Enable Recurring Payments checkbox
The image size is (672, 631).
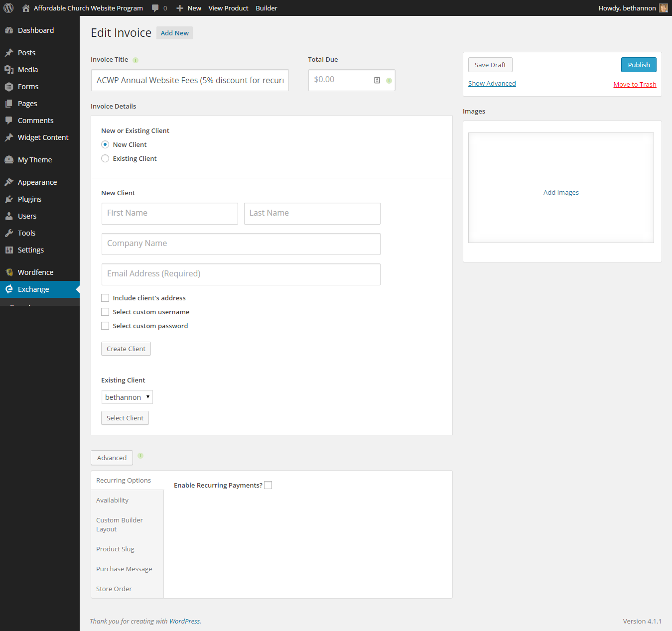pos(268,485)
